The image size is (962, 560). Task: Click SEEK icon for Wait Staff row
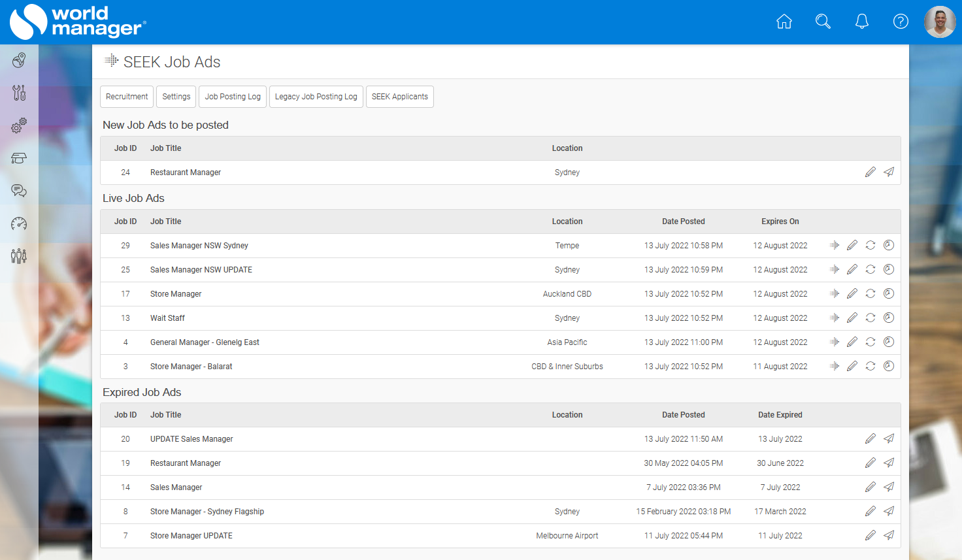pyautogui.click(x=835, y=318)
